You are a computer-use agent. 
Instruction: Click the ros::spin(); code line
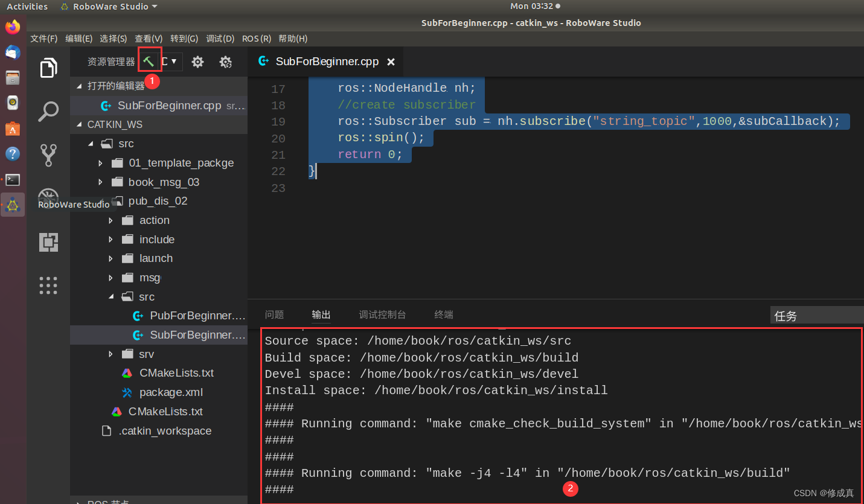381,138
